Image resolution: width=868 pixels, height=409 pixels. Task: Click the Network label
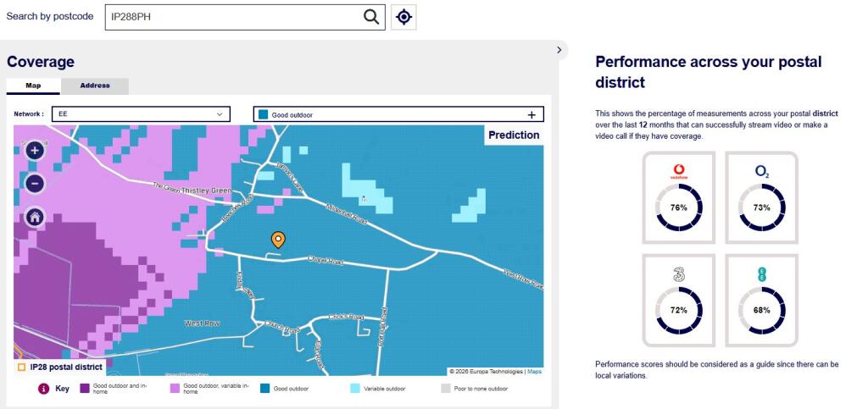pyautogui.click(x=29, y=113)
